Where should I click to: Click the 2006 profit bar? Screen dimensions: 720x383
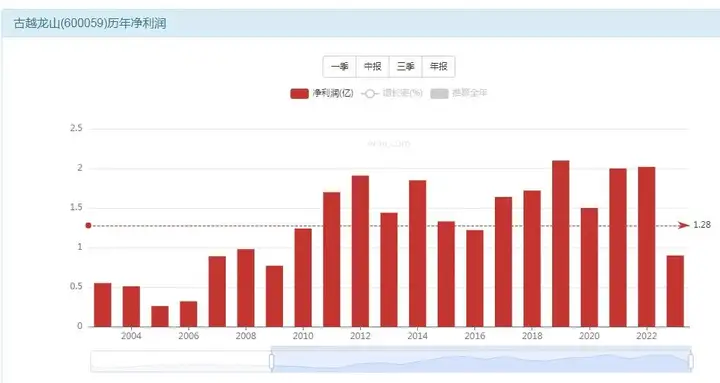coord(189,314)
